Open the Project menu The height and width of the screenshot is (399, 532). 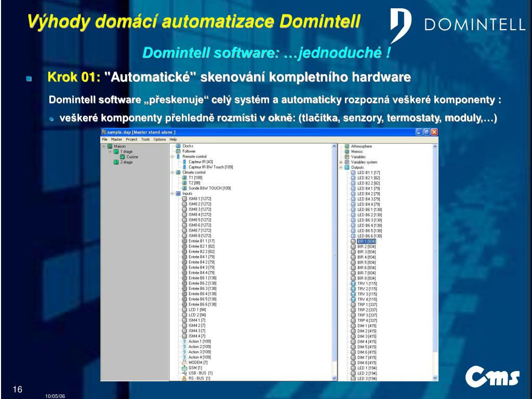tap(131, 139)
